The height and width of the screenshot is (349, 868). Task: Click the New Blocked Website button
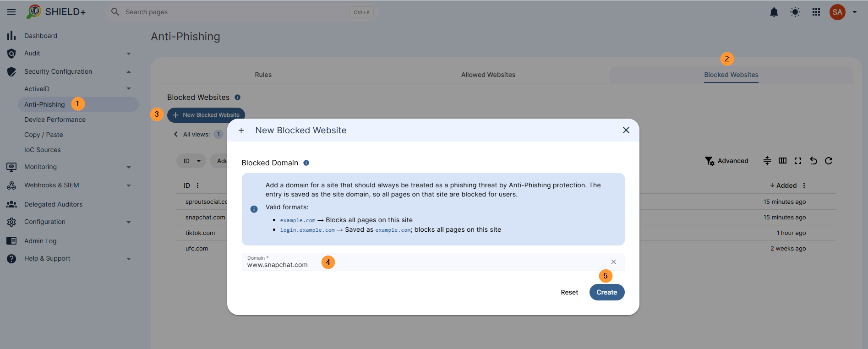coord(206,115)
